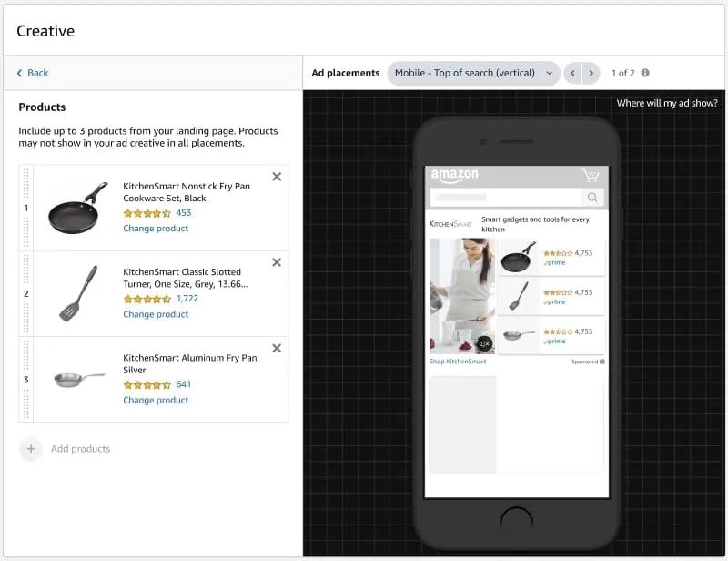The width and height of the screenshot is (728, 561).
Task: Go back using the Back link
Action: pos(33,73)
